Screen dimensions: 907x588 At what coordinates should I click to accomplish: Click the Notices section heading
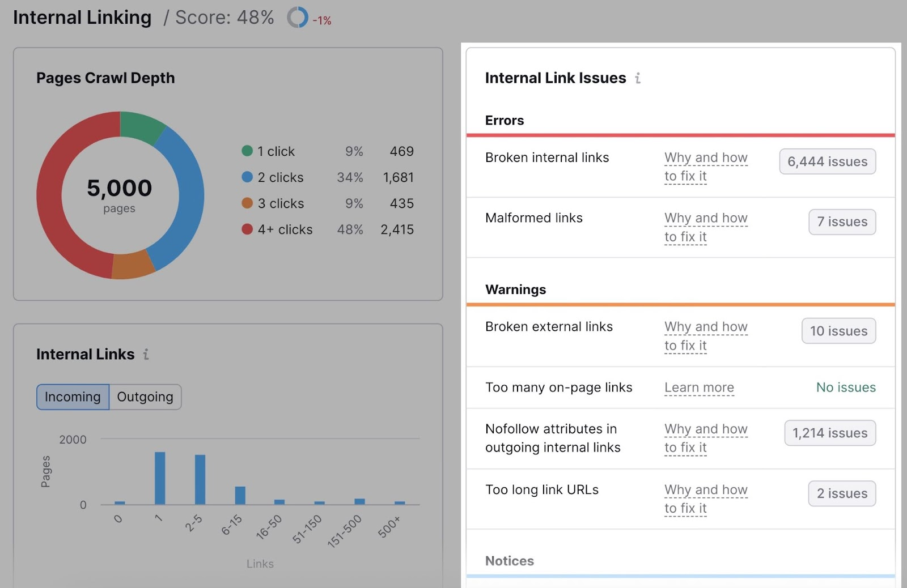(510, 561)
